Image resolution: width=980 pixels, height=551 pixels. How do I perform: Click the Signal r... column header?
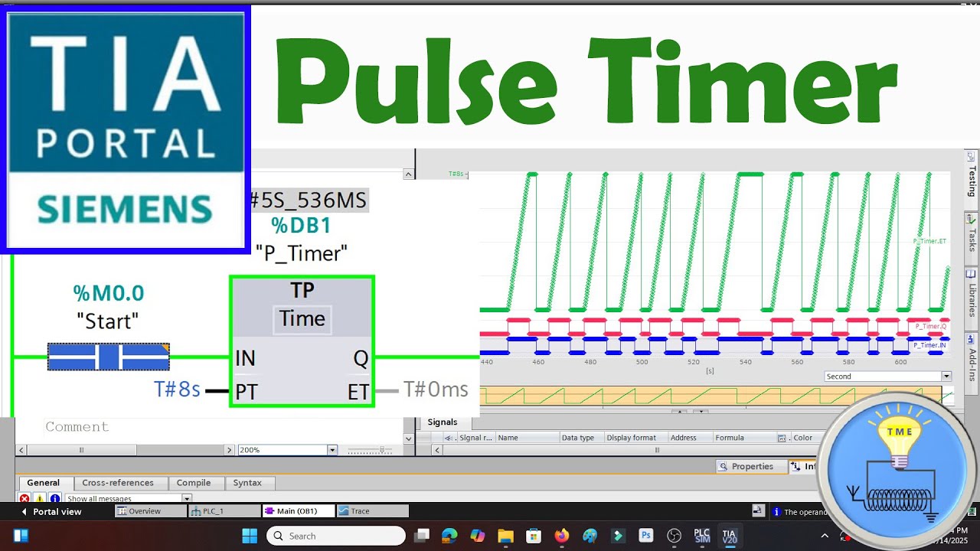(x=475, y=438)
